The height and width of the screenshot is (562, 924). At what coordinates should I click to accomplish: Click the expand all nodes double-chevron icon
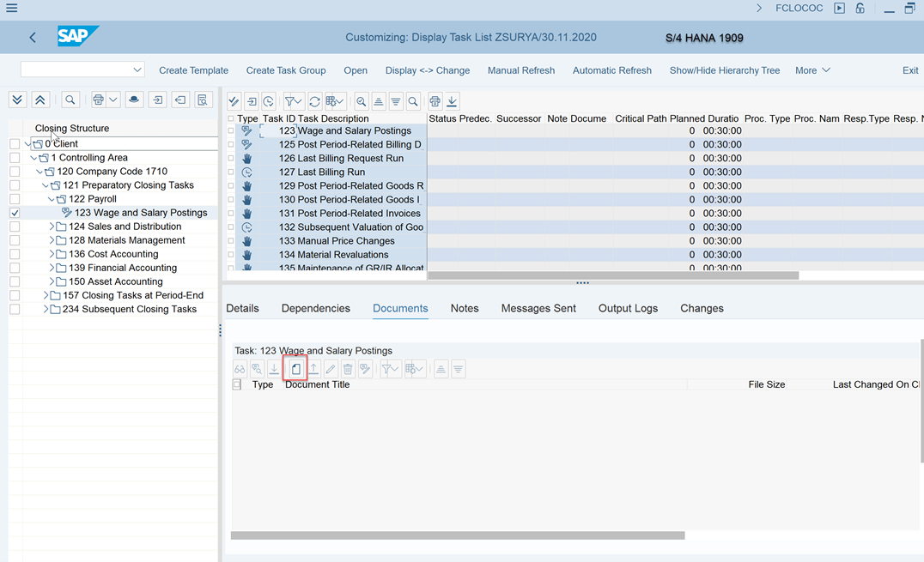coord(17,100)
